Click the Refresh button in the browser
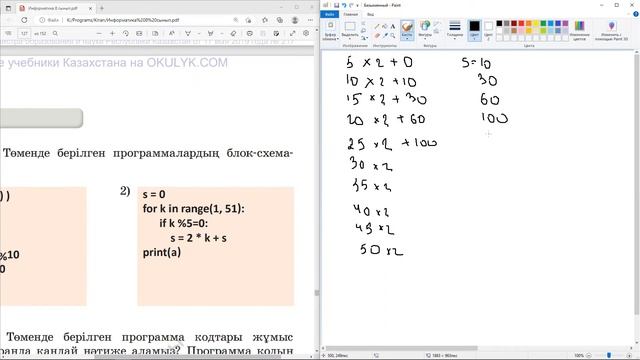The image size is (640, 360). [24, 20]
